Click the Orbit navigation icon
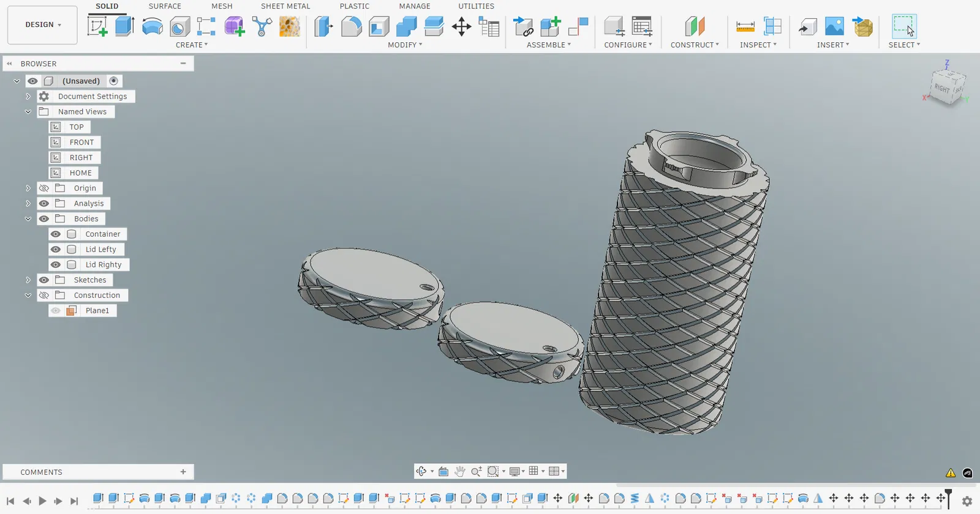This screenshot has width=980, height=514. click(x=421, y=471)
